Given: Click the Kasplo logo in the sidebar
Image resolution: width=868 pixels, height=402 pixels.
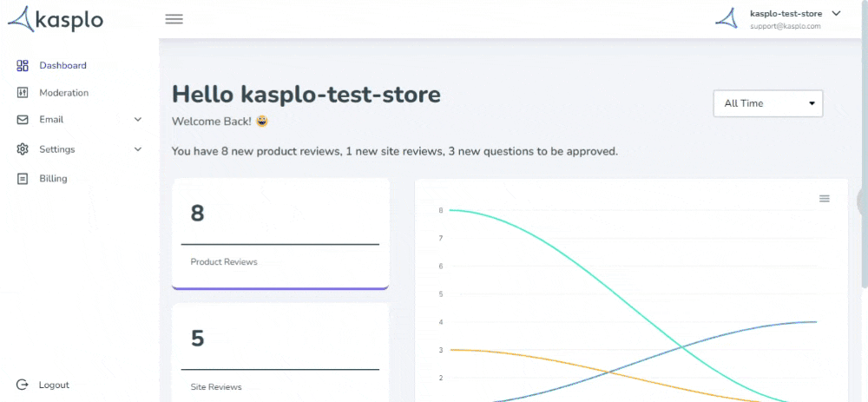Looking at the screenshot, I should pyautogui.click(x=56, y=19).
